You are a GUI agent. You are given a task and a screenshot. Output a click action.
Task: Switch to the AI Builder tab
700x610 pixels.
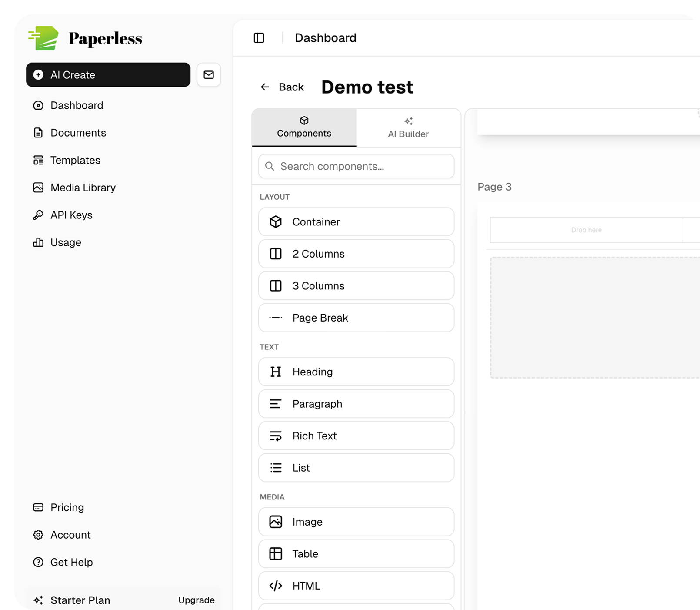tap(408, 127)
